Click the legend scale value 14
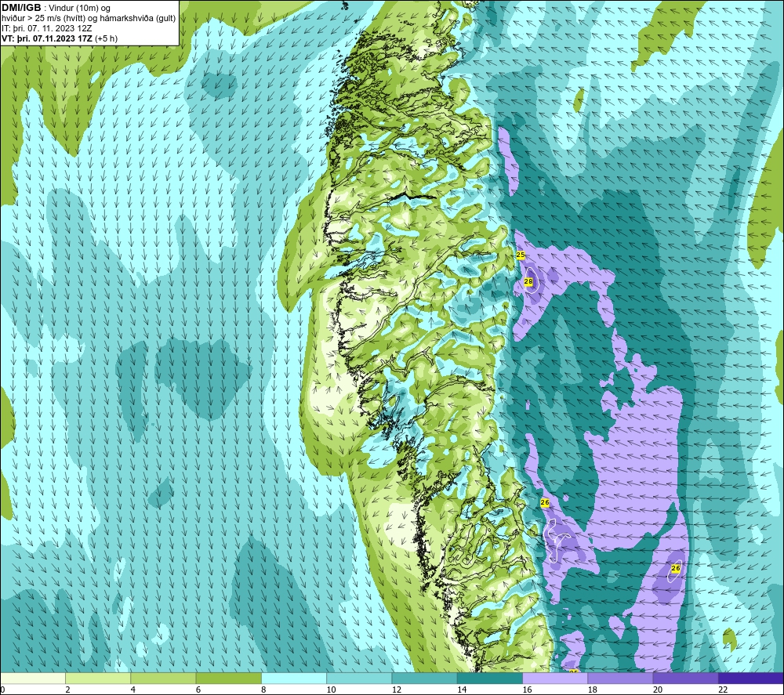The height and width of the screenshot is (695, 784). point(462,690)
